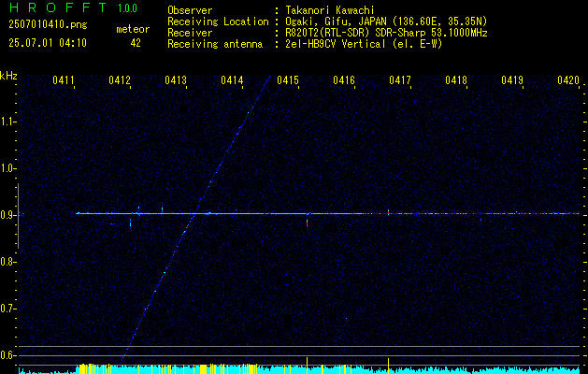The width and height of the screenshot is (588, 374).
Task: Click time marker 0414
Action: coord(232,80)
